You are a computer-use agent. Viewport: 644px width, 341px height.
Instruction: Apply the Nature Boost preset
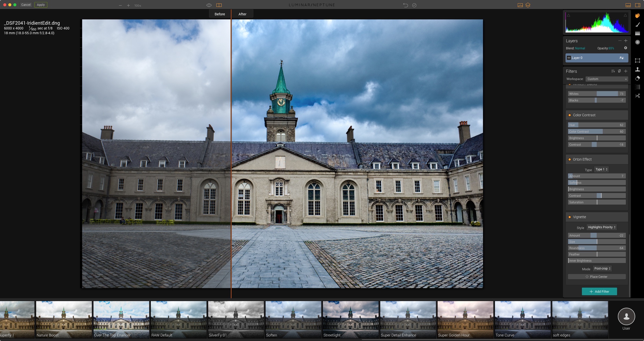pos(64,320)
